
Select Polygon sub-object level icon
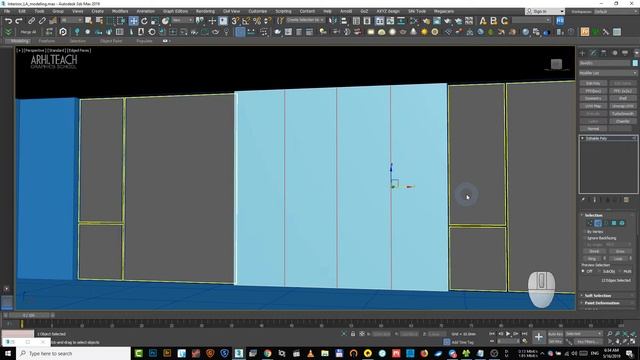tap(614, 223)
